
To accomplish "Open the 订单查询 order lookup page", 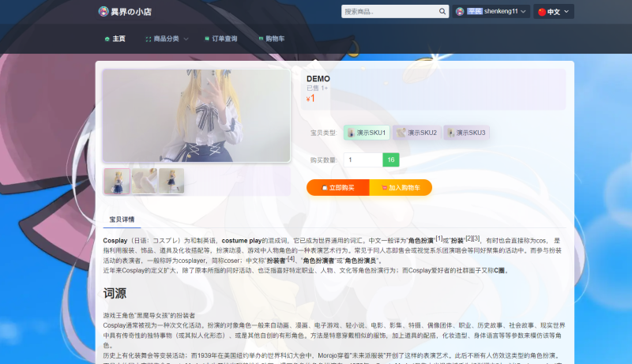I will point(221,39).
